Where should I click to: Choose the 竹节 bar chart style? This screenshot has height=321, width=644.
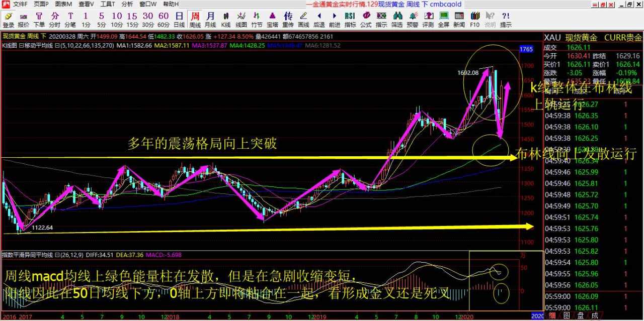[257, 20]
